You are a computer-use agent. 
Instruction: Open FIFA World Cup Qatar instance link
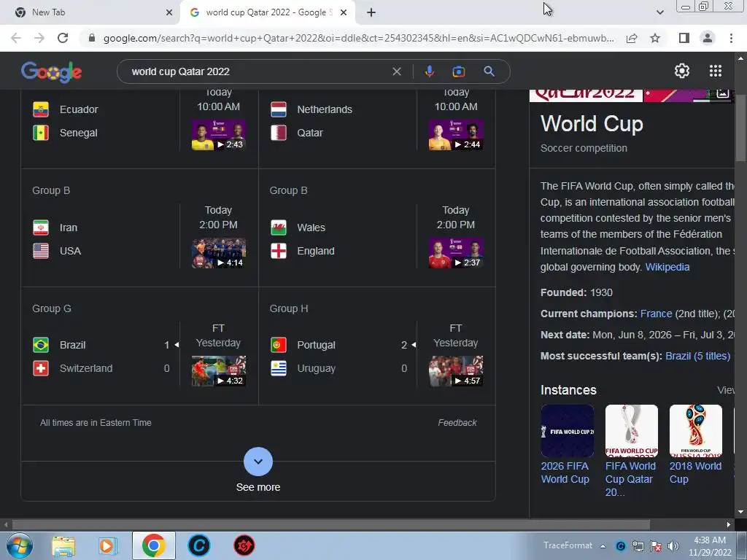tap(630, 479)
